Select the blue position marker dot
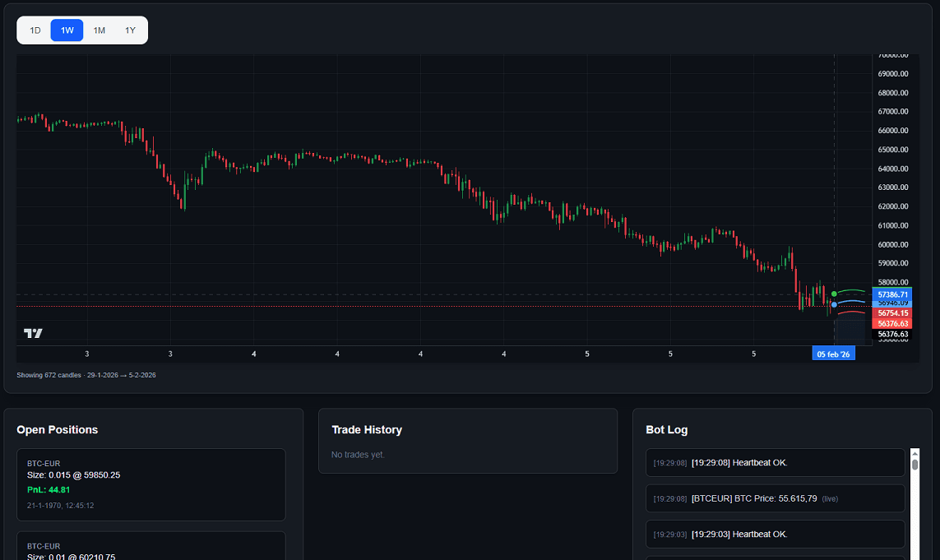This screenshot has width=940, height=560. coord(833,303)
